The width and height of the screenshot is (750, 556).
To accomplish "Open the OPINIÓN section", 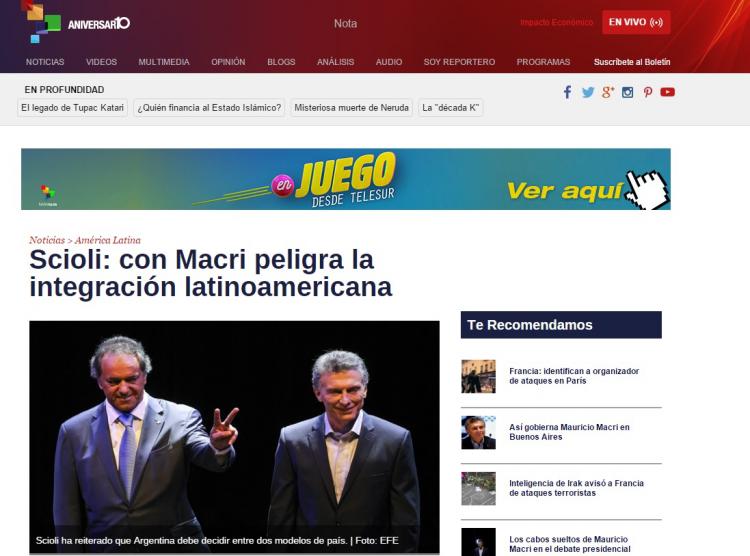I will click(228, 62).
